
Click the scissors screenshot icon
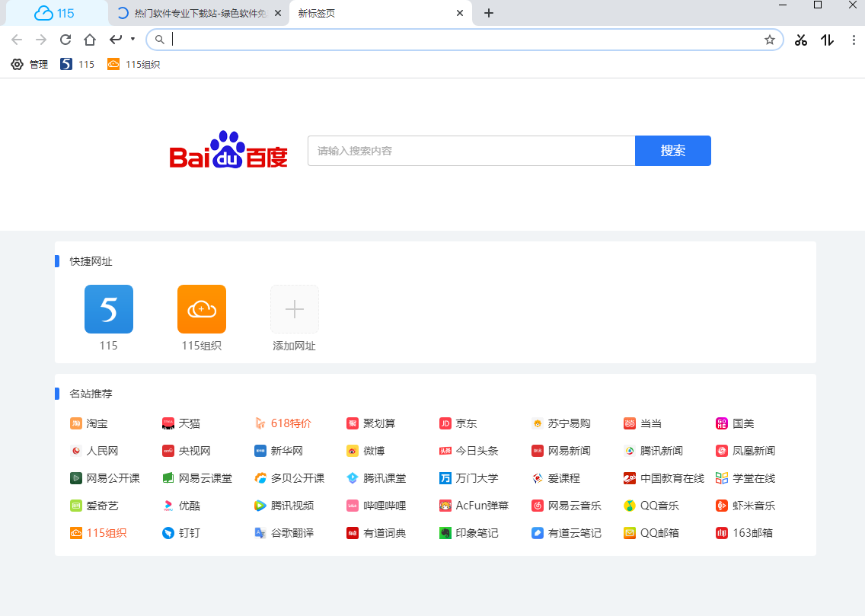pos(800,40)
